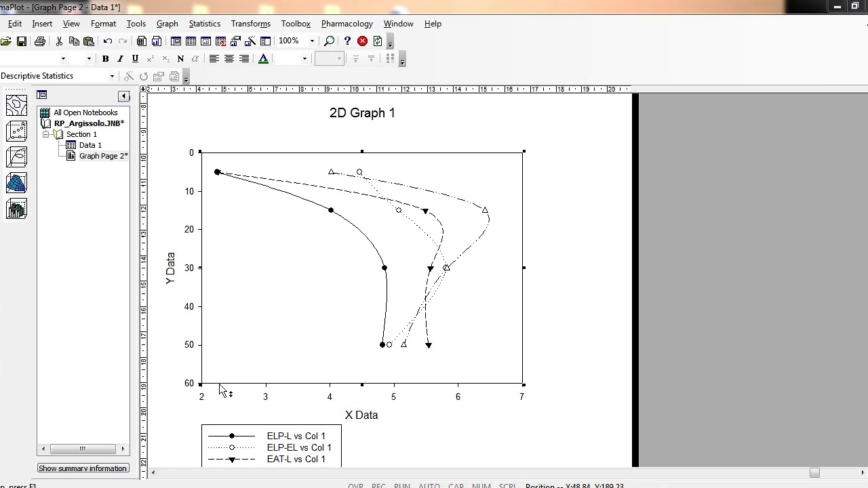Click the graph wizard wand icon
The width and height of the screenshot is (868, 488).
point(249,41)
